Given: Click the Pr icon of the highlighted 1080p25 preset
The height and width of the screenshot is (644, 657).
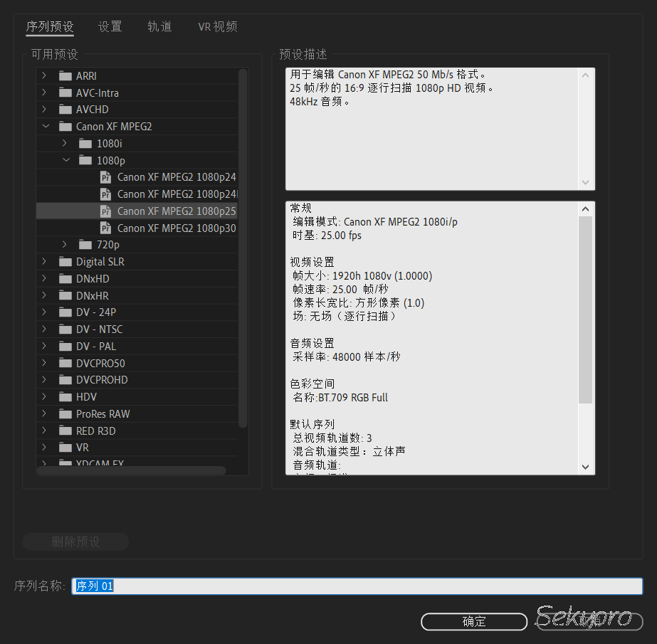Looking at the screenshot, I should coord(105,211).
